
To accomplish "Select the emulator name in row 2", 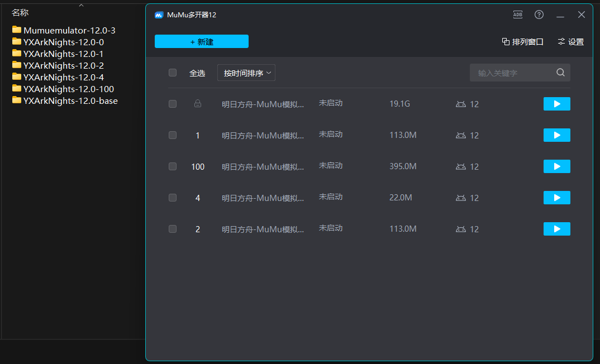I will (x=263, y=229).
